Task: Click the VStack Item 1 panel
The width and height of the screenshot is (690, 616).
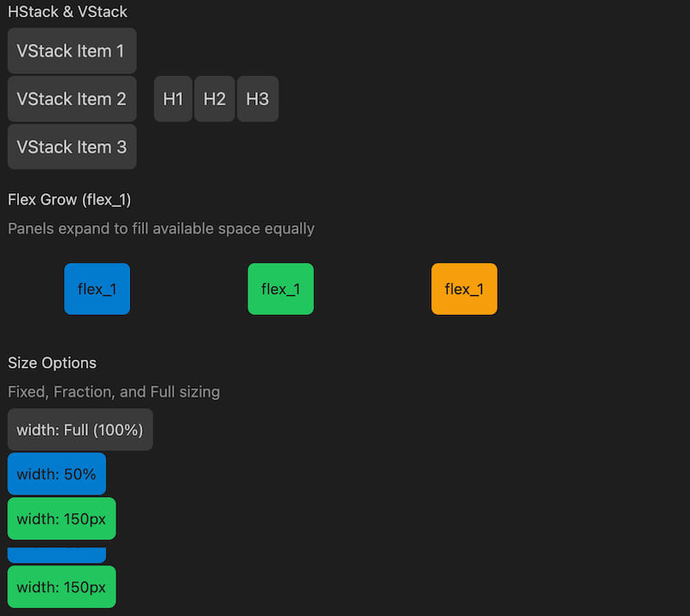Action: (x=72, y=51)
